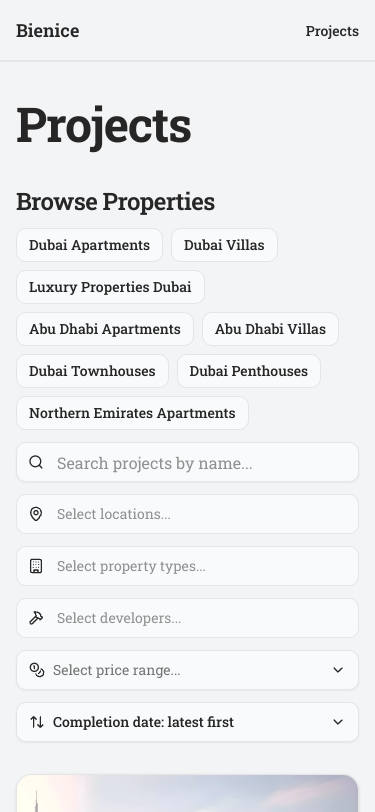
Task: Click the location pin icon
Action: (36, 514)
